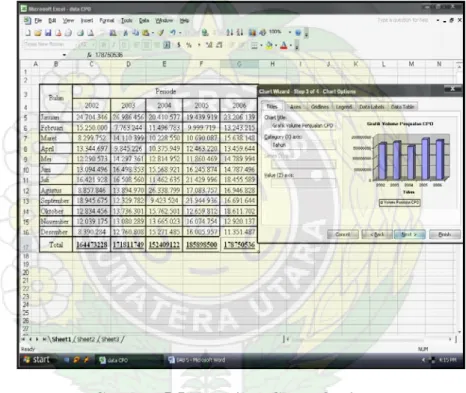
Task: Click Cancel in Chart Wizard
Action: (343, 234)
